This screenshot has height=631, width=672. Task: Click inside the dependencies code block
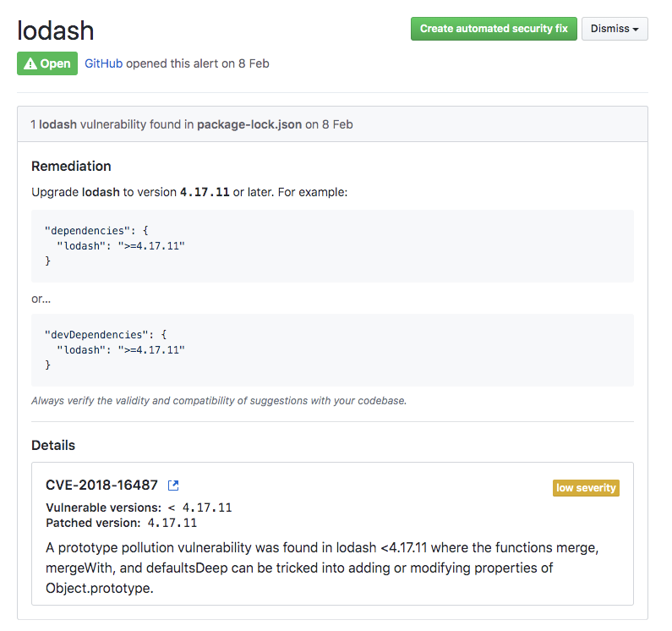tap(332, 246)
